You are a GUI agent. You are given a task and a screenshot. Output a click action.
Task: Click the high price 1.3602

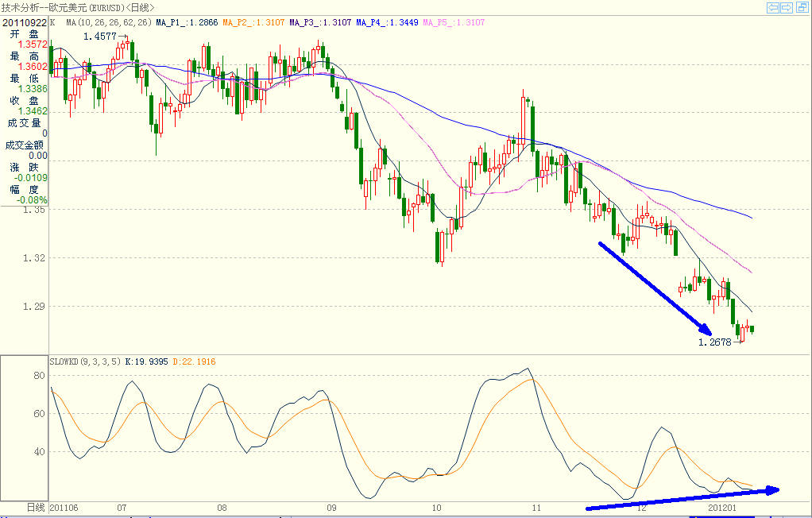click(33, 67)
